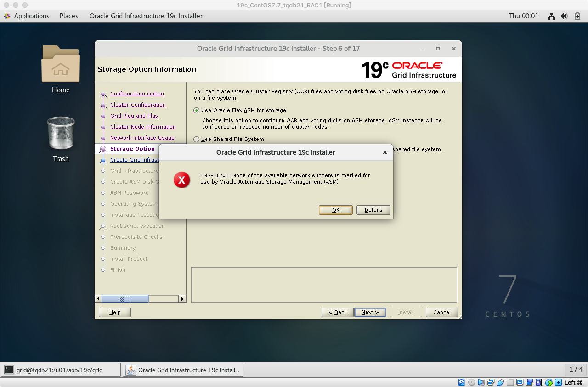
Task: Click the Applications menu foot icon
Action: 7,16
